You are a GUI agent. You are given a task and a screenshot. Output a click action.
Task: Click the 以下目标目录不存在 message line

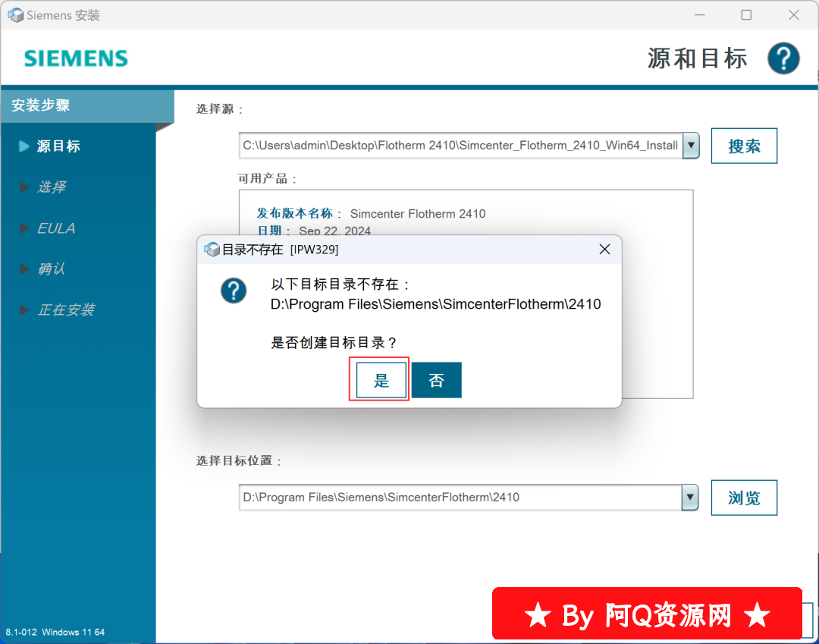tap(340, 284)
